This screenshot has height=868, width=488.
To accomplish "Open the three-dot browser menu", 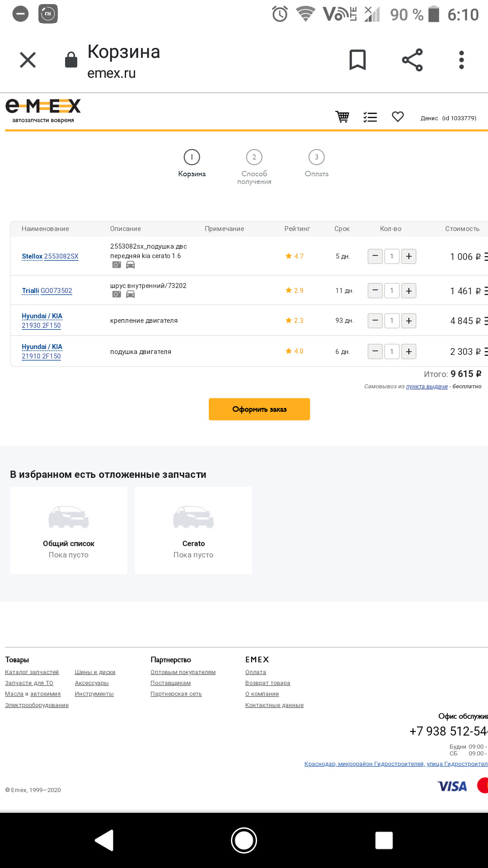I will [x=461, y=60].
